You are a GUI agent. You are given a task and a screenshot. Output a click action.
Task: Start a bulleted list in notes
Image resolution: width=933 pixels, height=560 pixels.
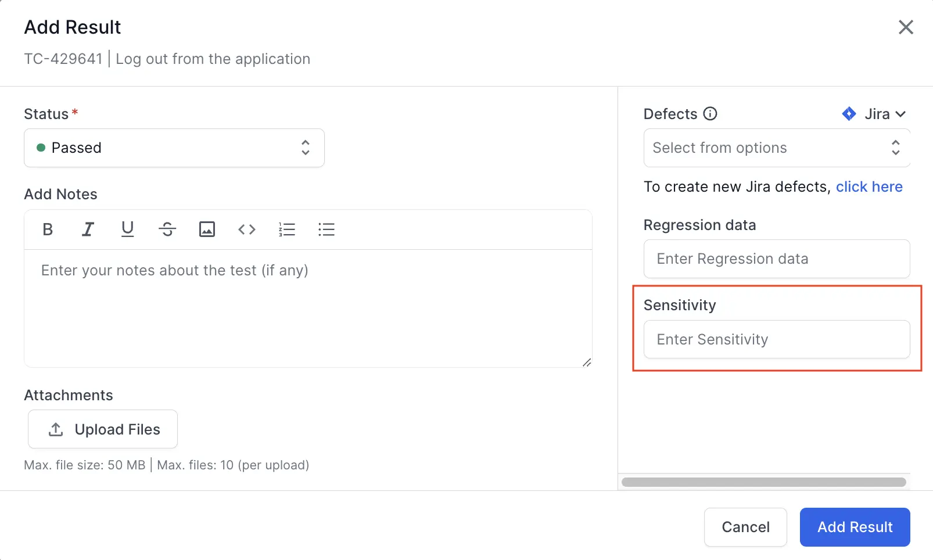(x=326, y=229)
